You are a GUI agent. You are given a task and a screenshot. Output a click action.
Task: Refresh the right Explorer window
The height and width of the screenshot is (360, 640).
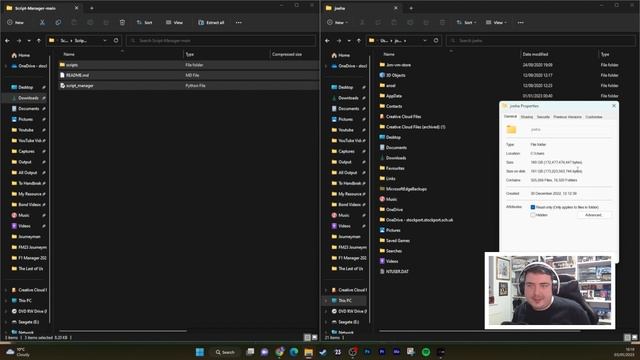pos(436,40)
